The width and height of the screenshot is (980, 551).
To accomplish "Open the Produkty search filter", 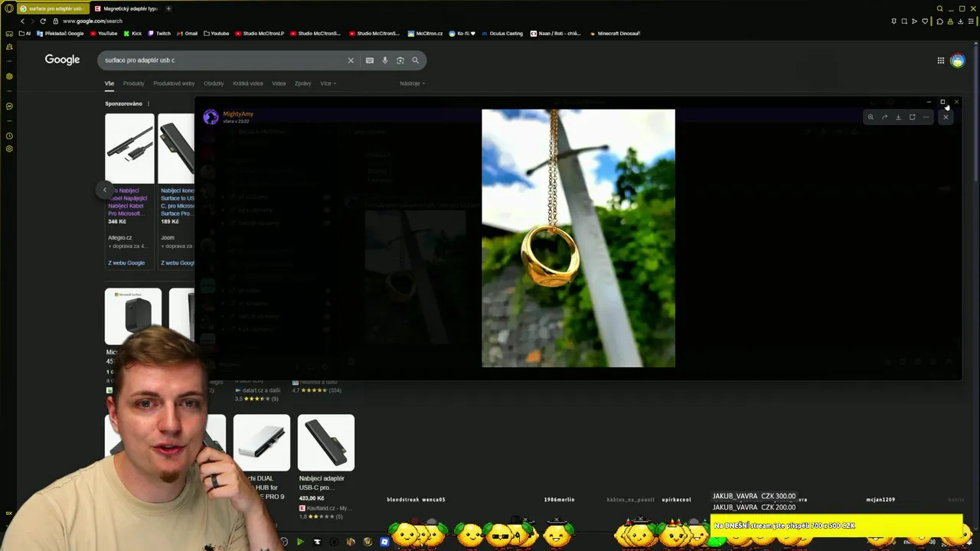I will point(133,83).
